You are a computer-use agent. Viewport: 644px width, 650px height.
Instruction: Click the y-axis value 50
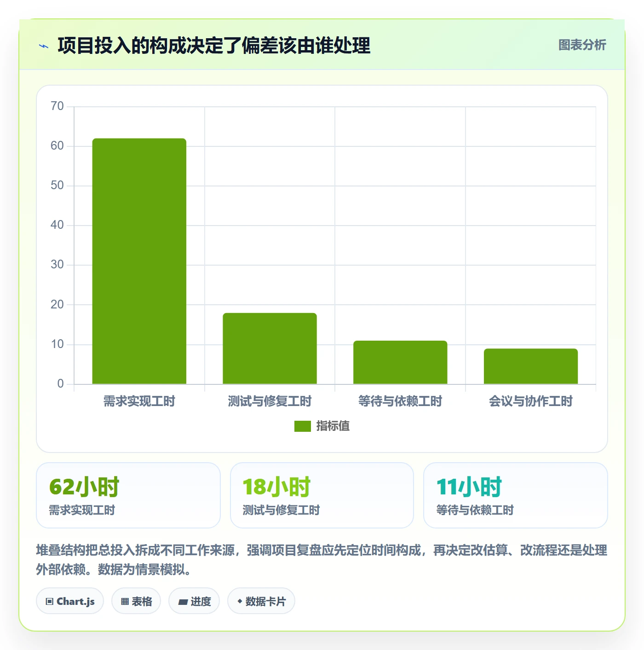(x=57, y=186)
